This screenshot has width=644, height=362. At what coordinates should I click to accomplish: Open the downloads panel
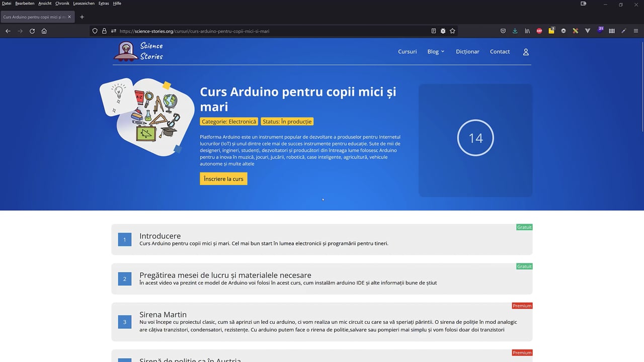[515, 31]
